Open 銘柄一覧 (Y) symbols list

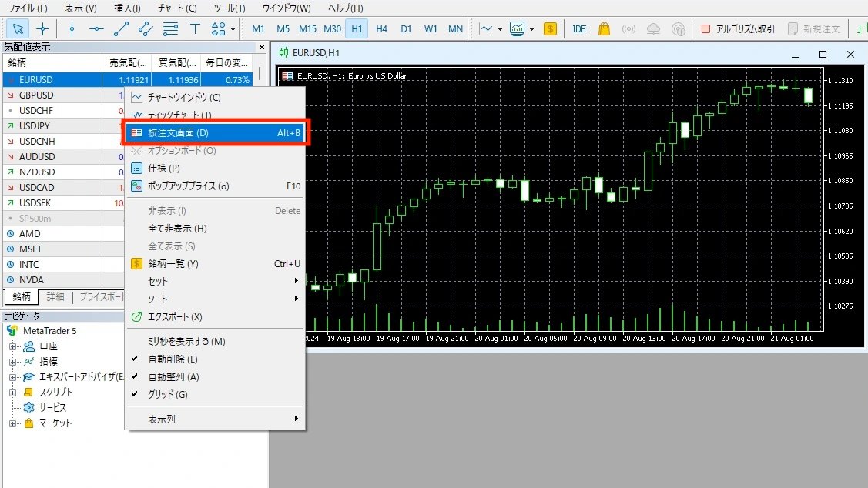tap(216, 264)
